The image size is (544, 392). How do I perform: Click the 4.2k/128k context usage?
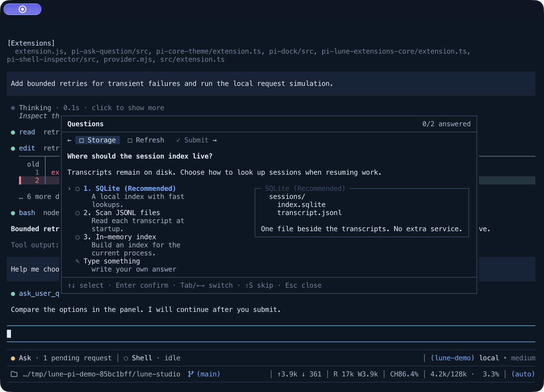coord(449,374)
